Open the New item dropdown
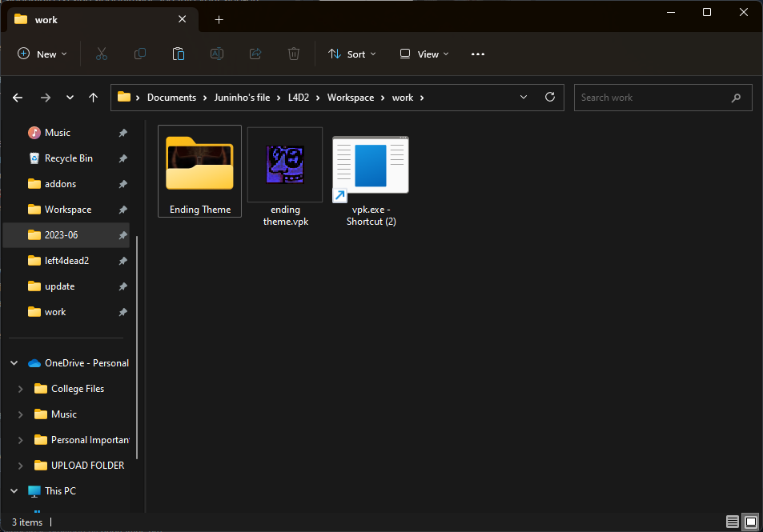This screenshot has width=763, height=532. (x=42, y=54)
